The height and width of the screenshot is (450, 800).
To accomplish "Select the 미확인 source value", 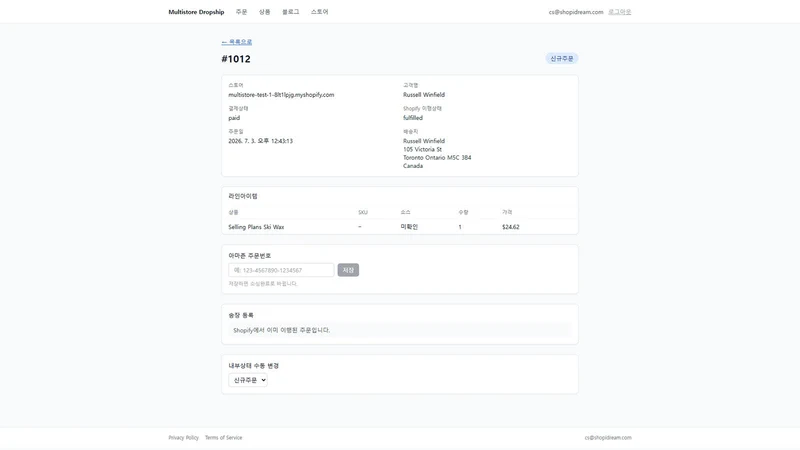I will click(409, 227).
